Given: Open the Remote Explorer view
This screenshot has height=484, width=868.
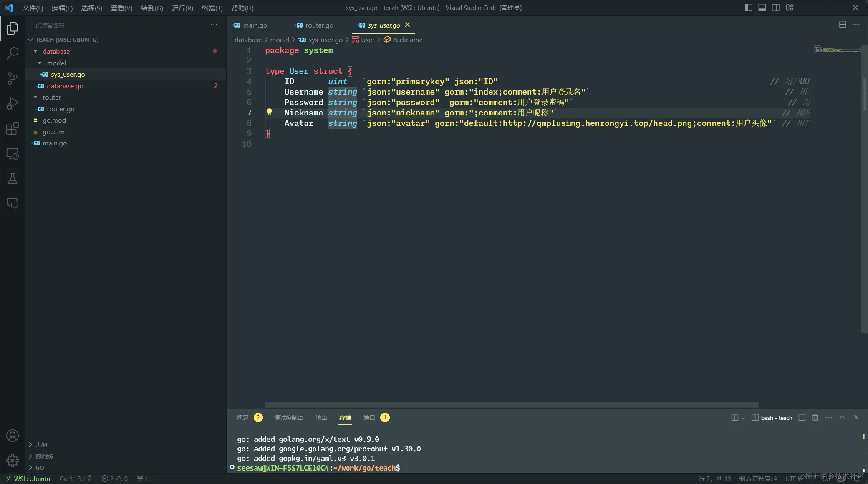Looking at the screenshot, I should pos(13,154).
